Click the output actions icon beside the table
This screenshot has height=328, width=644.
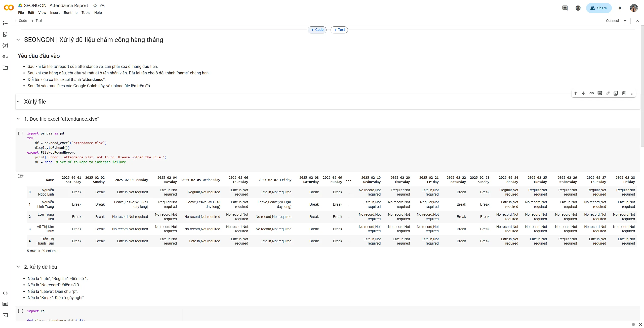21,176
